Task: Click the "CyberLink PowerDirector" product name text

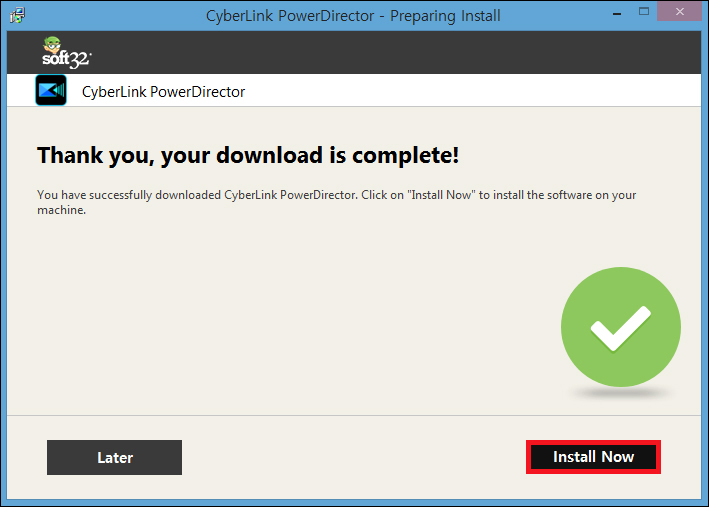Action: 163,92
